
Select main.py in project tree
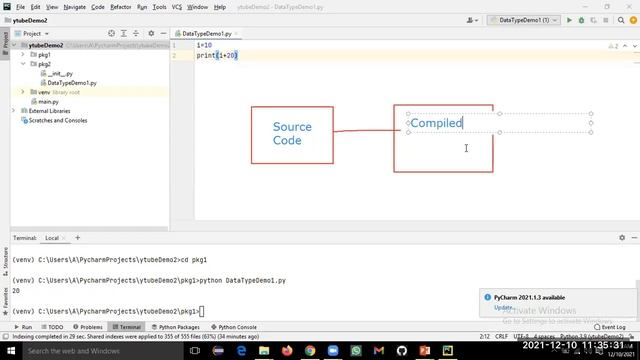click(45, 102)
